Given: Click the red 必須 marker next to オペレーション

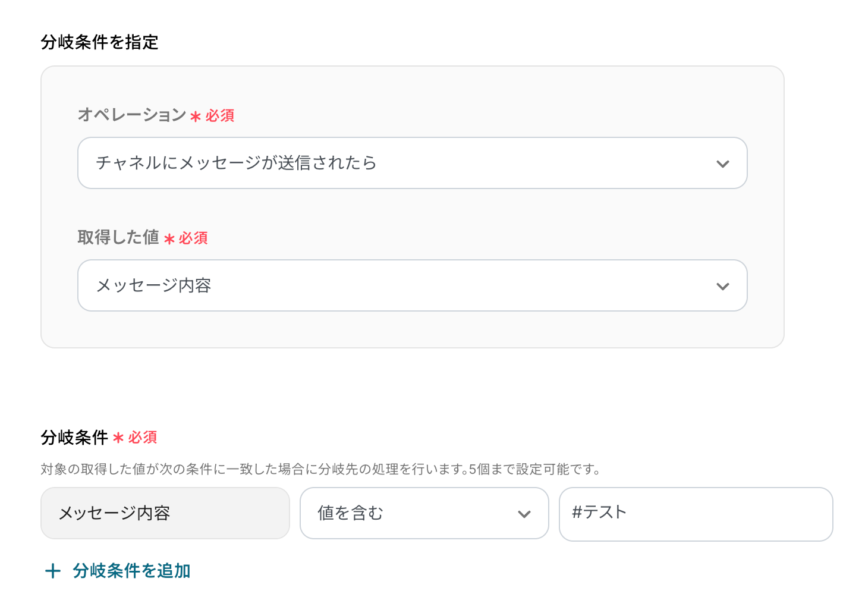Looking at the screenshot, I should (220, 115).
